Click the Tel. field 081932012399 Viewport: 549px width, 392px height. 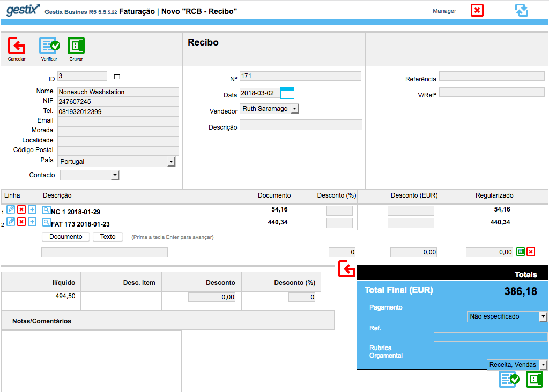[x=118, y=112]
